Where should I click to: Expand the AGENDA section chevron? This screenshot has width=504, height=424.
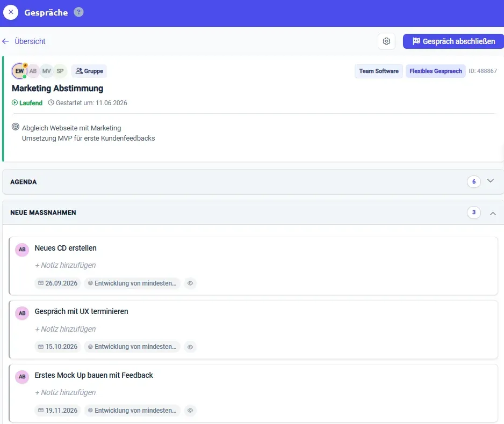[x=491, y=181]
